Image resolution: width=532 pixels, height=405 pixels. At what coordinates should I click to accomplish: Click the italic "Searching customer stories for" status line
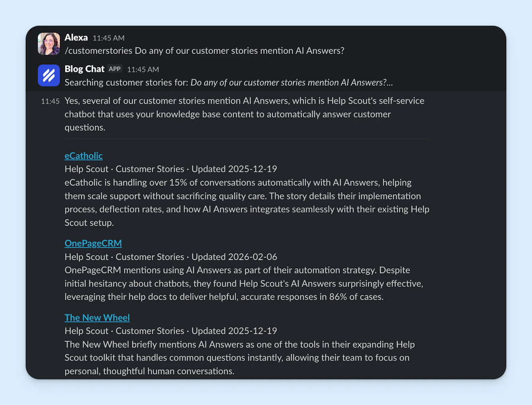(228, 82)
